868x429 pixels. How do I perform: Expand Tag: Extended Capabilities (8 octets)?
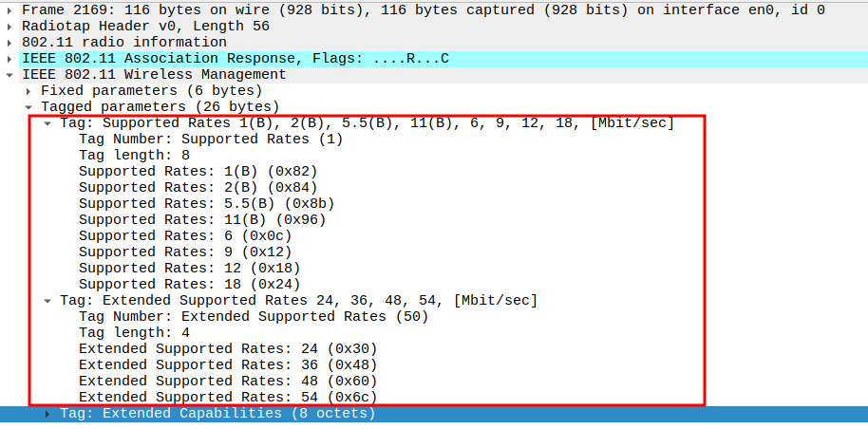[47, 414]
